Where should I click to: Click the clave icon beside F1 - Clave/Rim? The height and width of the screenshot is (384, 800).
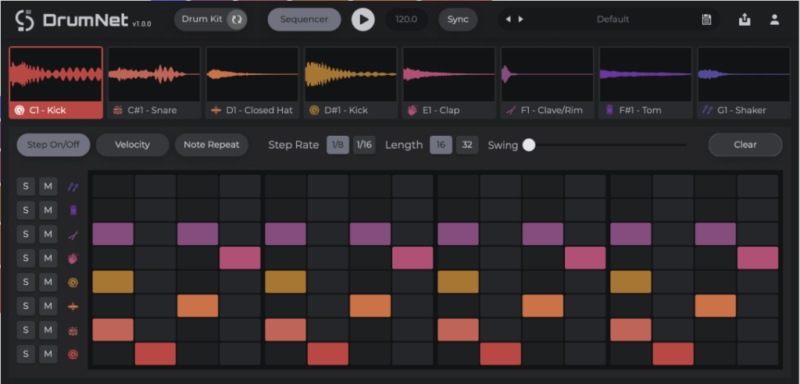(511, 110)
